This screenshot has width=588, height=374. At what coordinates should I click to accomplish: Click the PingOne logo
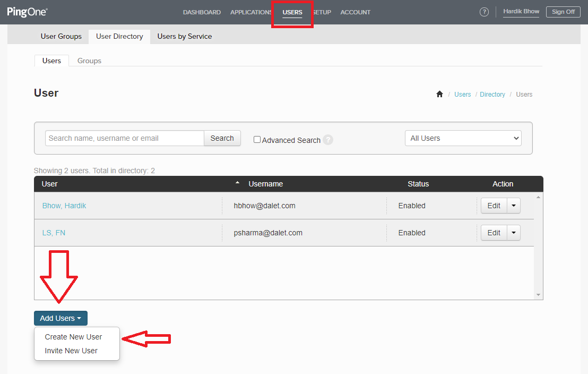[27, 12]
